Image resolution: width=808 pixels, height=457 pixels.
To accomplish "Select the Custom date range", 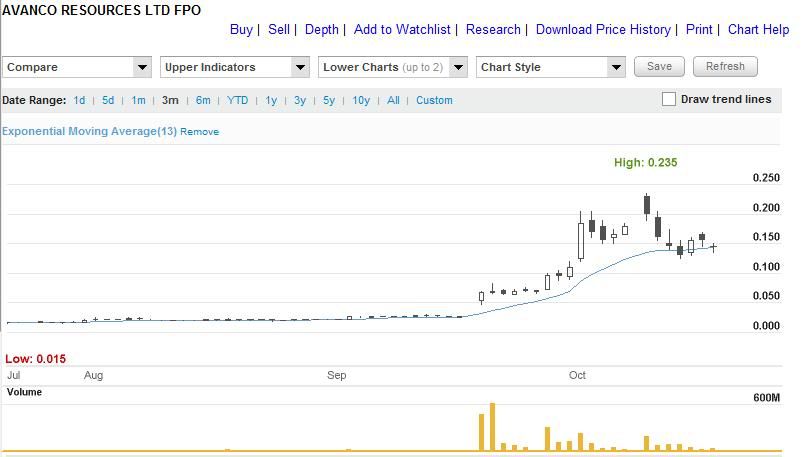I will pyautogui.click(x=434, y=100).
